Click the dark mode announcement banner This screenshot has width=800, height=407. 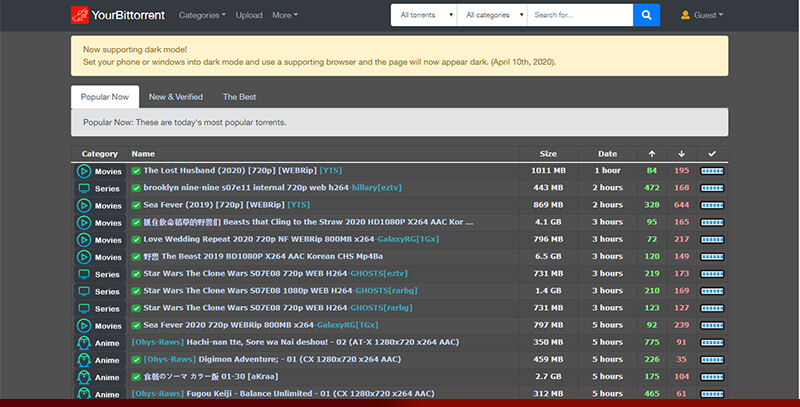(399, 56)
